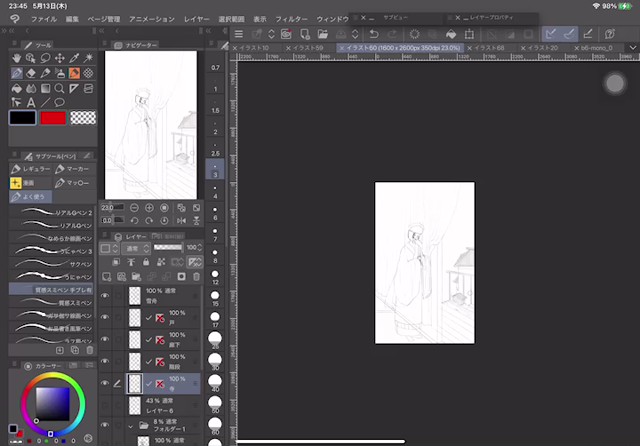
Task: Show the 43% レイヤー6 layer
Action: (x=105, y=405)
